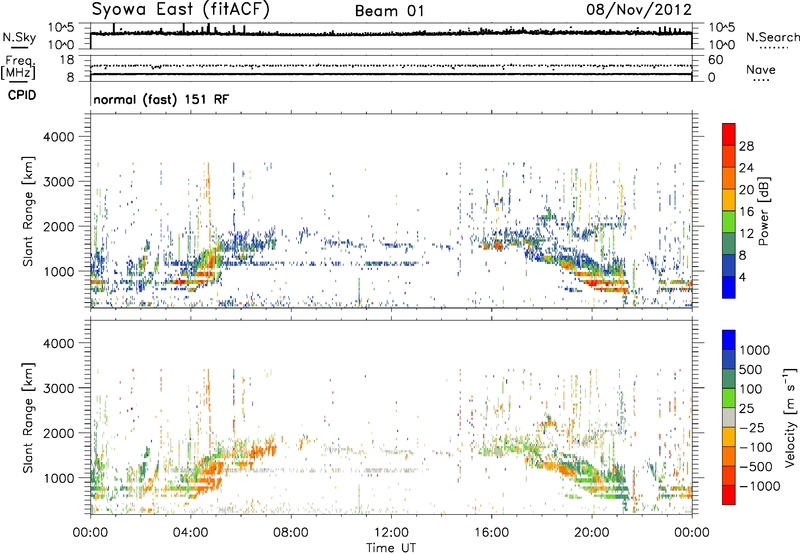Click the "4" label on power scale
Image resolution: width=800 pixels, height=554 pixels.
[x=742, y=277]
